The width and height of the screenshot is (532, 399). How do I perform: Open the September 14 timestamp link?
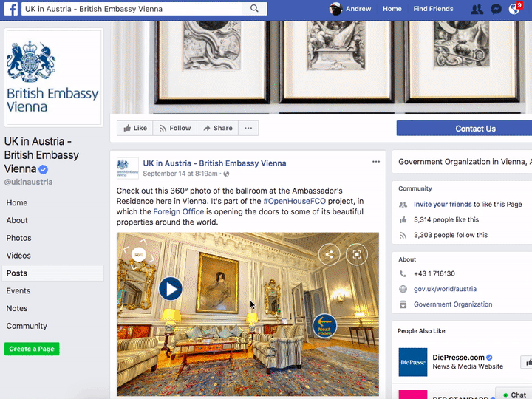[180, 174]
